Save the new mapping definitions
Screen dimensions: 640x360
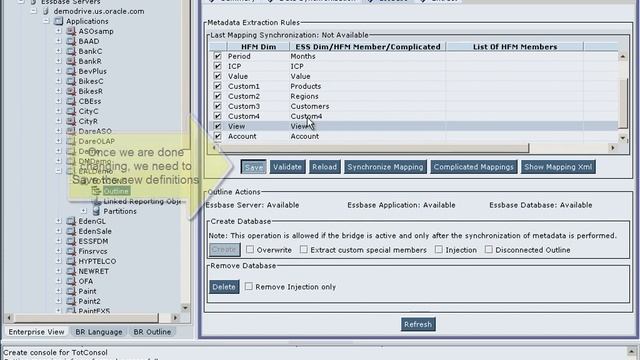click(x=253, y=167)
